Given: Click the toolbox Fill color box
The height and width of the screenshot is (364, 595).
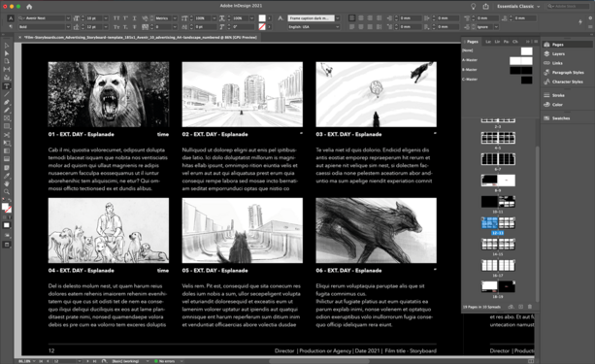Looking at the screenshot, I should [x=5, y=207].
